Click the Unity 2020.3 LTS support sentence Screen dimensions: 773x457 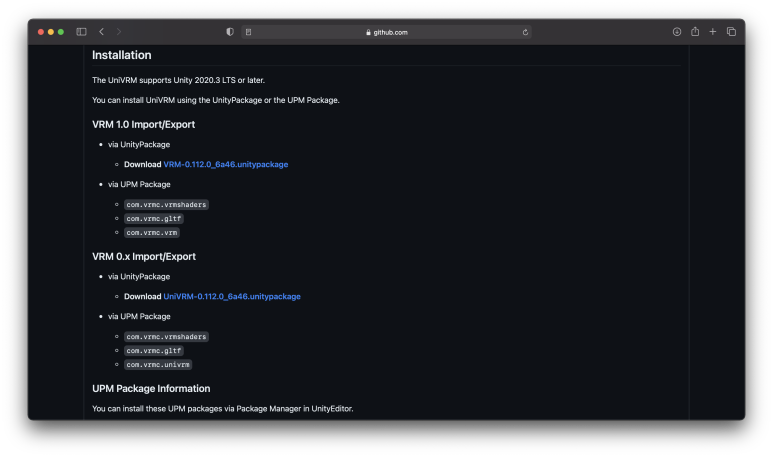click(x=178, y=80)
